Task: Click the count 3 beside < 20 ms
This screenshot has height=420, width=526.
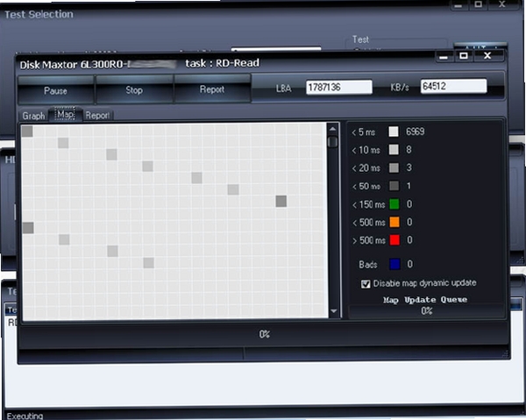Action: 409,167
